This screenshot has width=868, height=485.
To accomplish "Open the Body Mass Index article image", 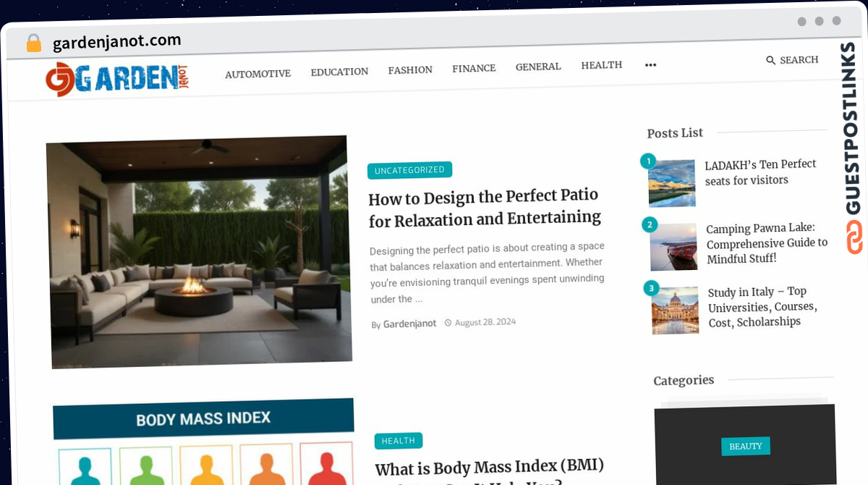I will (204, 442).
